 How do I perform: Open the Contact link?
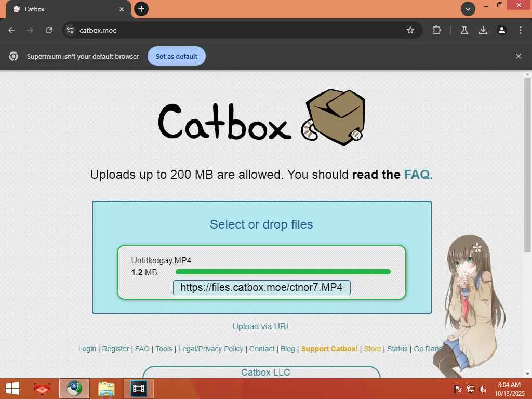pos(262,349)
